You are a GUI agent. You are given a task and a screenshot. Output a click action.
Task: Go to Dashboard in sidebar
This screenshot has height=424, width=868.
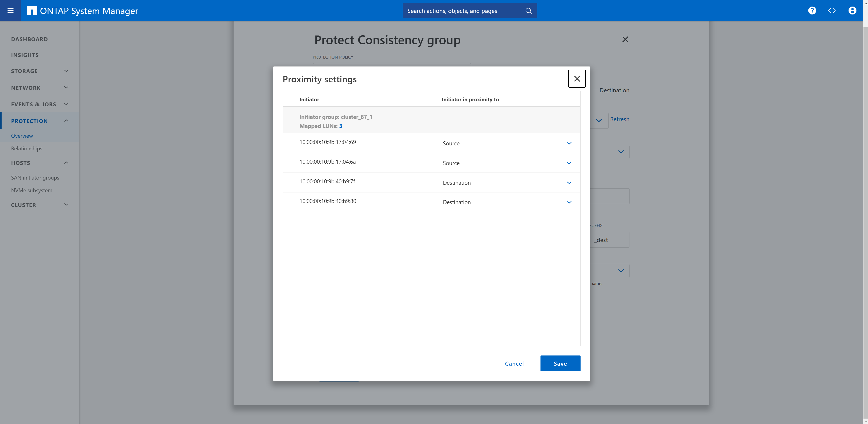pyautogui.click(x=29, y=39)
